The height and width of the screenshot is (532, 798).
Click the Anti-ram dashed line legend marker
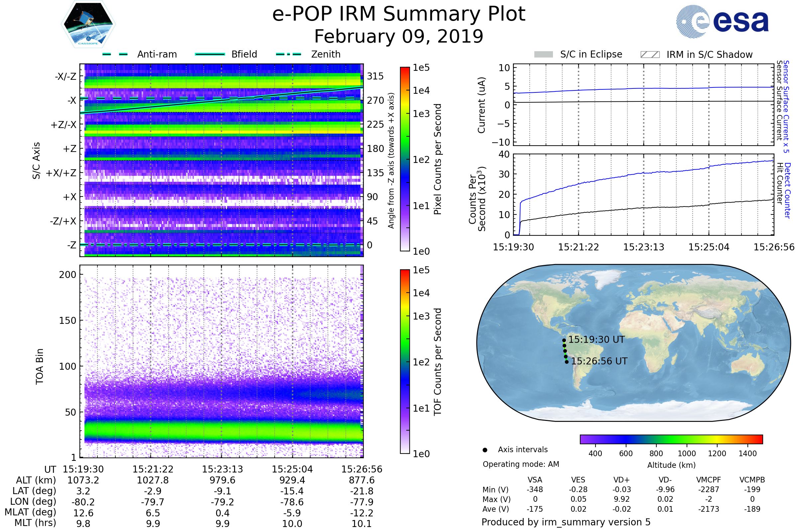[115, 54]
